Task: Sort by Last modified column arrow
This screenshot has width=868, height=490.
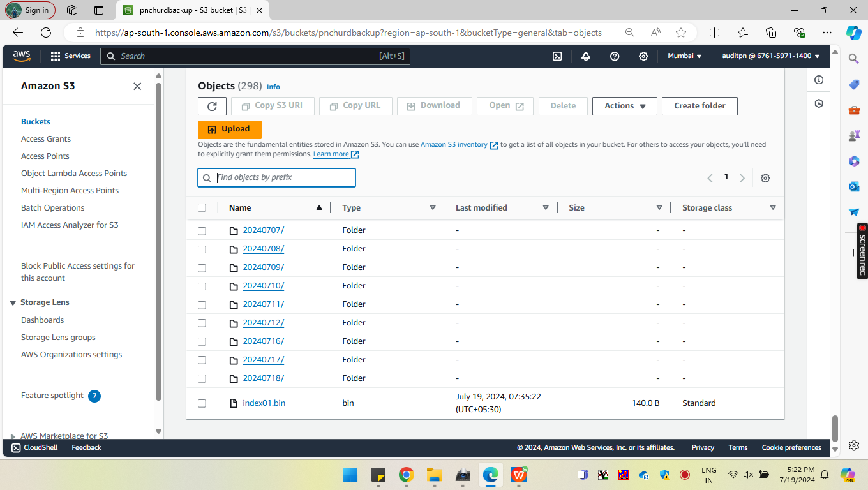Action: pos(546,207)
